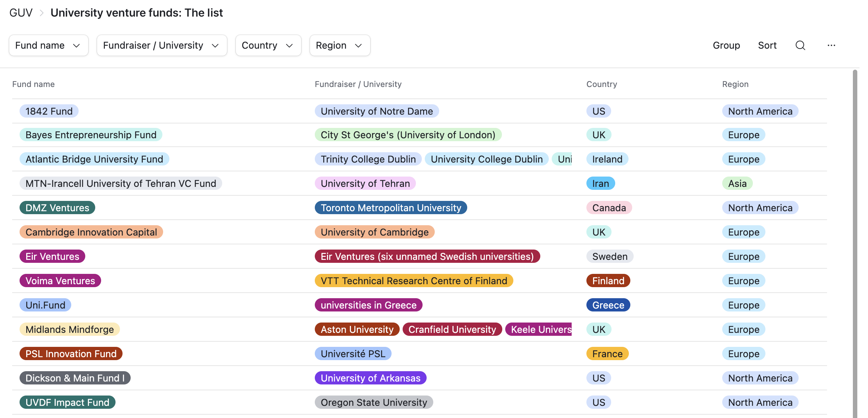Open the Country filter dropdown
This screenshot has height=418, width=868.
(x=268, y=45)
